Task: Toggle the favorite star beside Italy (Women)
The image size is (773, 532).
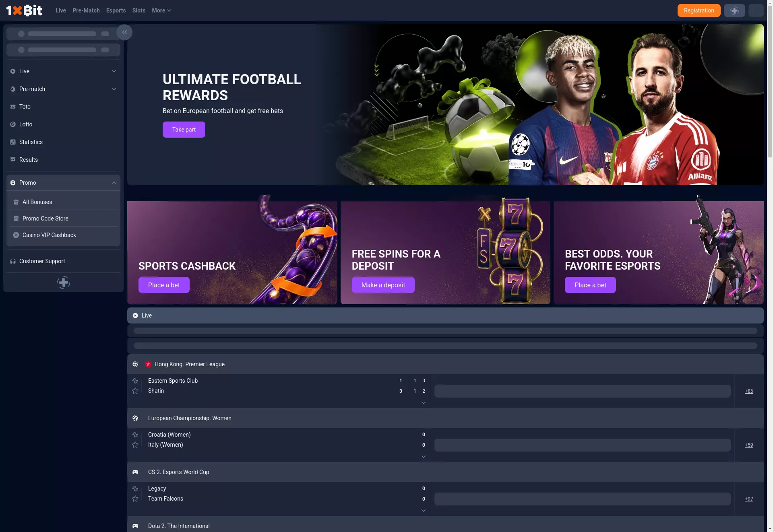Action: coord(135,445)
